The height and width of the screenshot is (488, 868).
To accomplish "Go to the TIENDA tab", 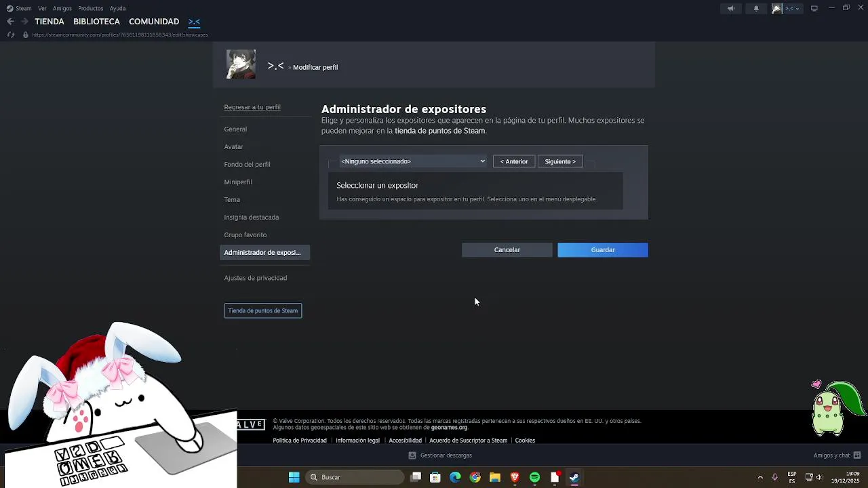I will (50, 22).
